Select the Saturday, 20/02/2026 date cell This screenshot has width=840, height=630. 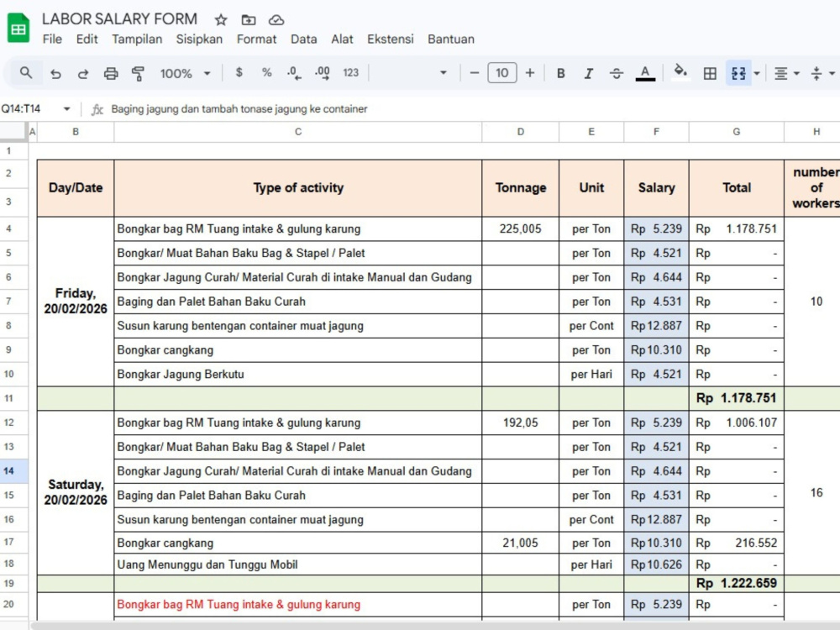click(76, 492)
